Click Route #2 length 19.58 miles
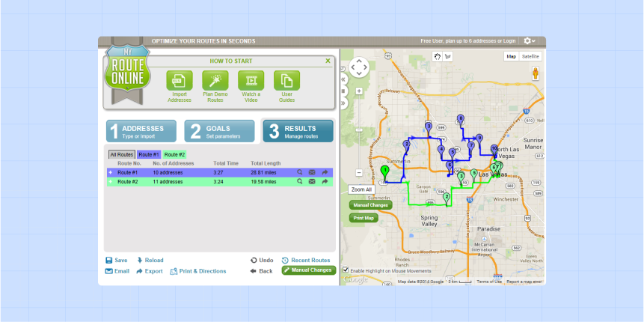644x322 pixels. (x=263, y=182)
